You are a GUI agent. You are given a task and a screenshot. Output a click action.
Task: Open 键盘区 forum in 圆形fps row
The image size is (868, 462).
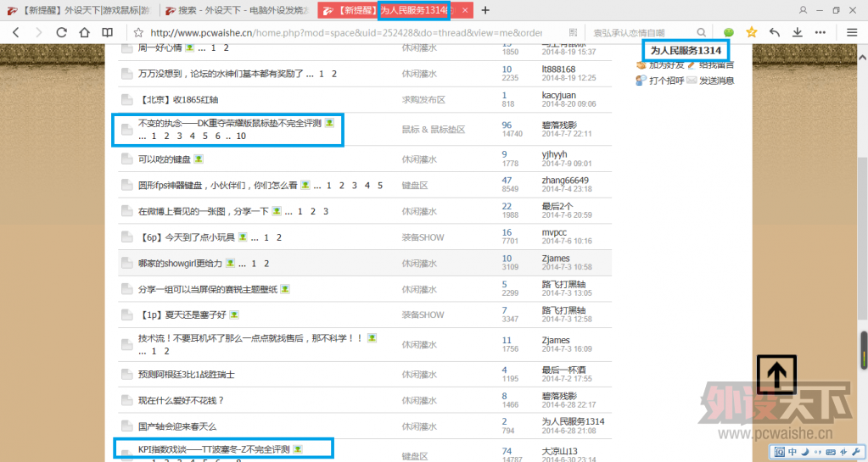point(415,185)
